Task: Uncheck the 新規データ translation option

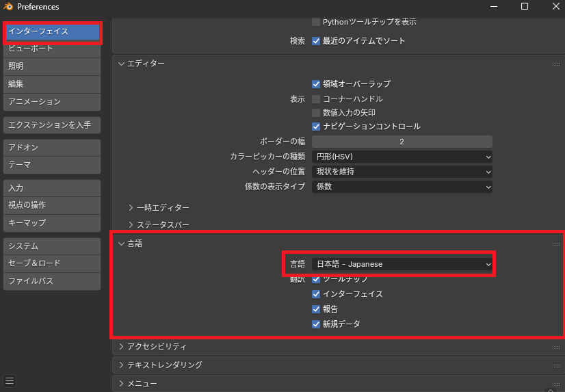Action: point(316,324)
